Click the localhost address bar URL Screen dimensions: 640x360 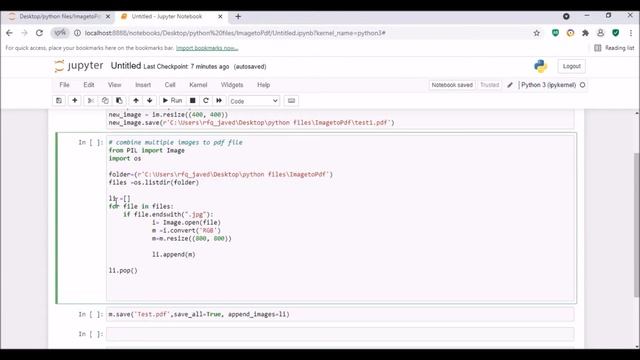pyautogui.click(x=235, y=33)
